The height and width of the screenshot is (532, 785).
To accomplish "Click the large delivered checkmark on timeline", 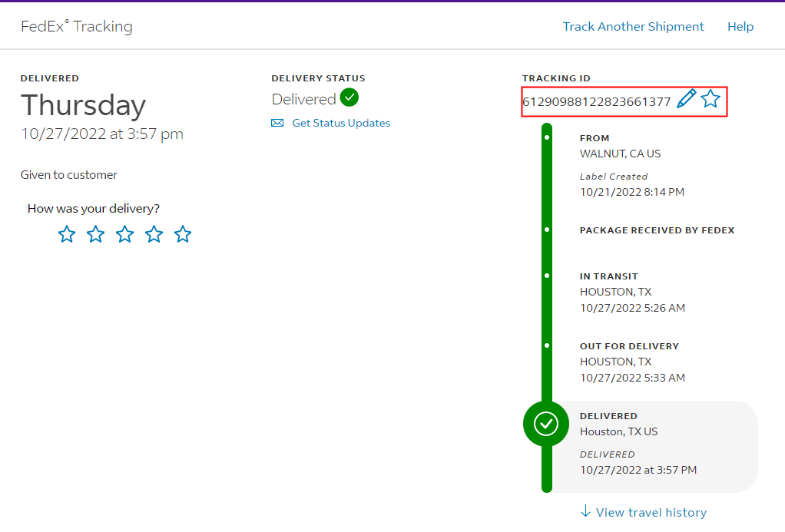I will pos(546,424).
